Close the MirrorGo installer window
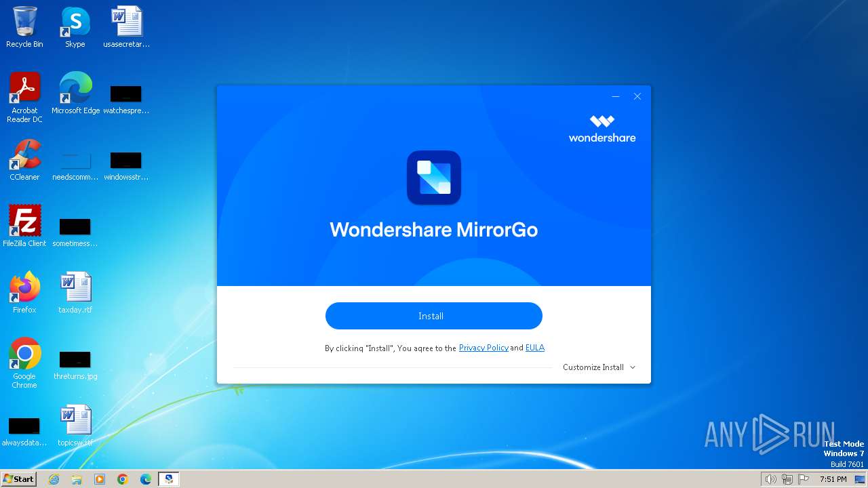The image size is (868, 488). point(637,96)
